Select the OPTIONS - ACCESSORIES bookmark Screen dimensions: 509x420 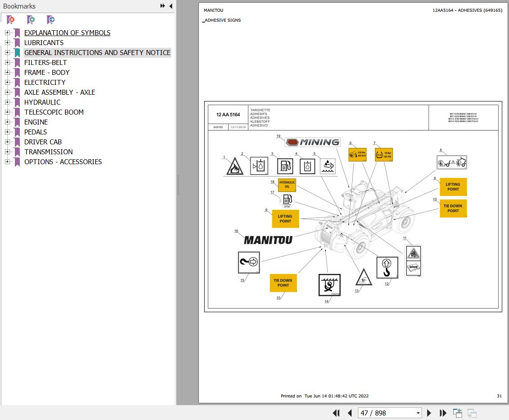pyautogui.click(x=63, y=162)
